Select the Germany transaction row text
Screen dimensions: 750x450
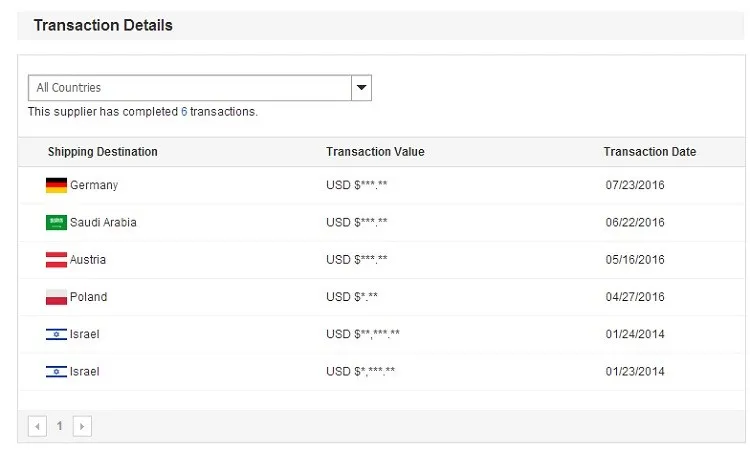[94, 185]
